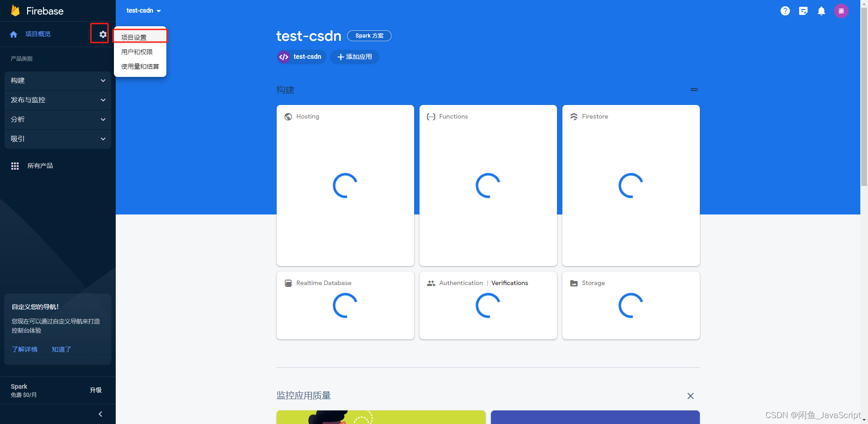Click the 了解详情 link

click(x=24, y=349)
